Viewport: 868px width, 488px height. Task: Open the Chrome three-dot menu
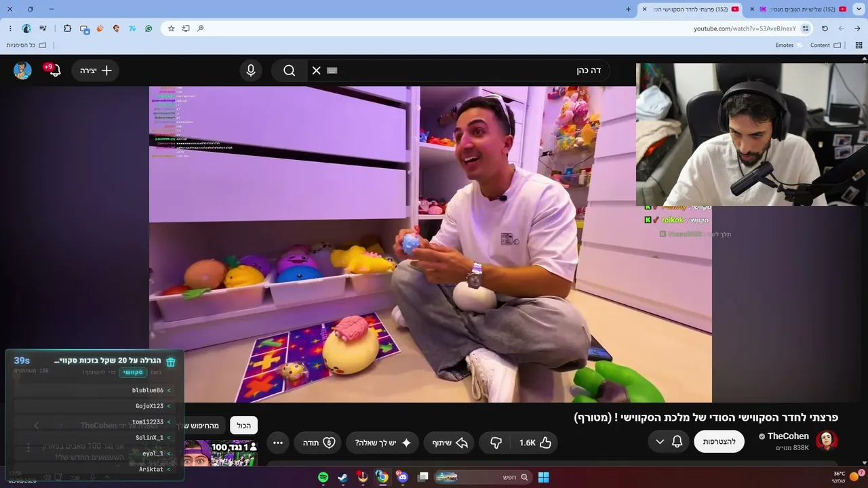10,28
